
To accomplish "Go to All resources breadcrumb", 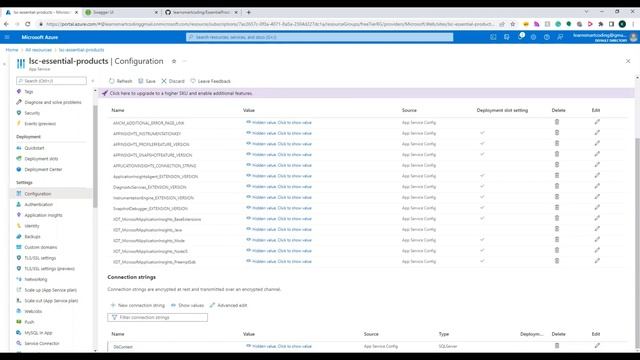I will tap(38, 50).
